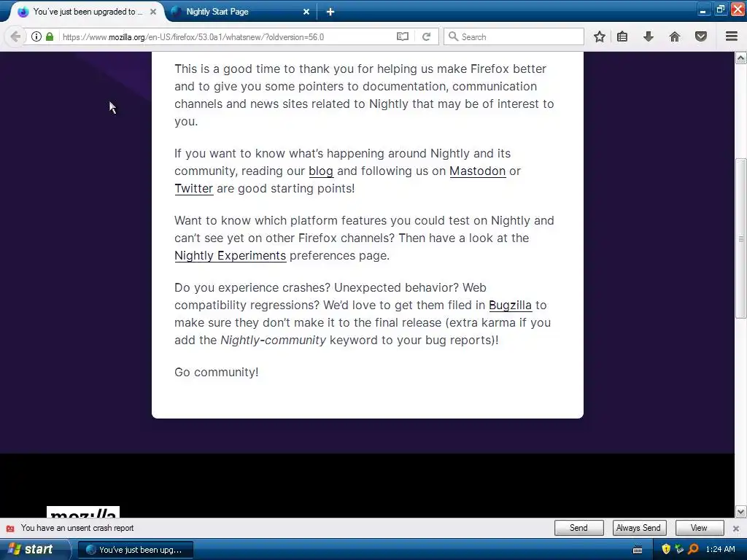Switch to the Nightly Start Page tab
This screenshot has width=747, height=560.
(x=241, y=12)
